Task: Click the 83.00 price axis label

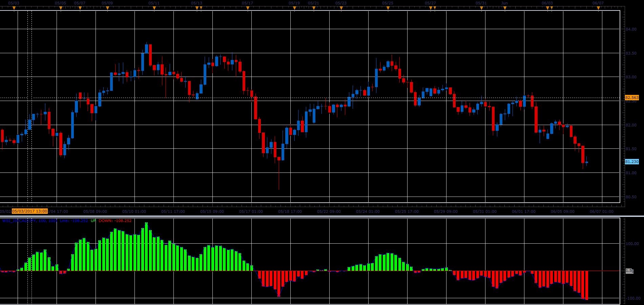Action: coord(631,77)
